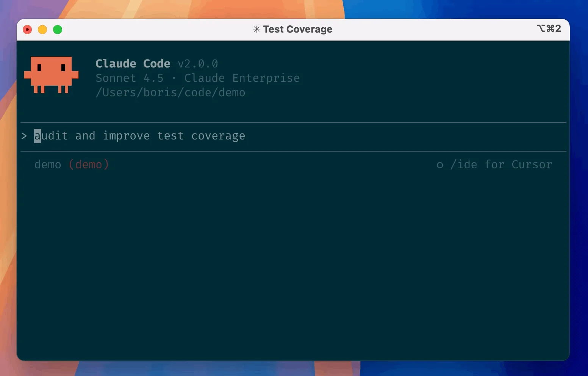Open the /Users/boris/code/demo path
This screenshot has width=588, height=376.
coord(170,92)
